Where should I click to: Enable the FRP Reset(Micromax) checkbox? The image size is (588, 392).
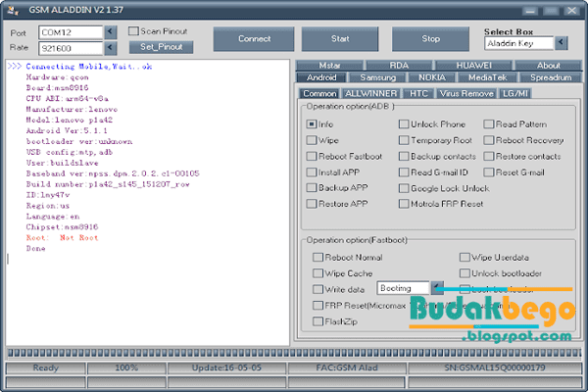click(x=318, y=306)
